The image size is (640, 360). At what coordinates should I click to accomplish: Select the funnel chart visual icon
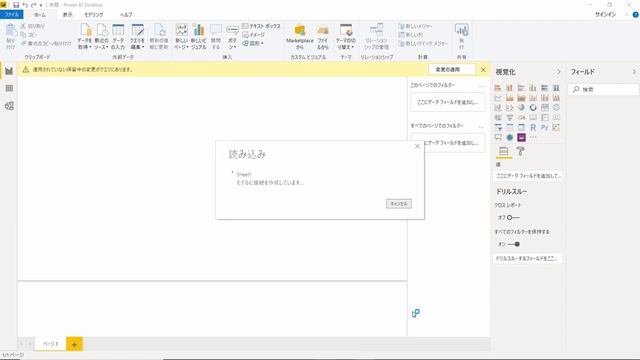pos(510,118)
